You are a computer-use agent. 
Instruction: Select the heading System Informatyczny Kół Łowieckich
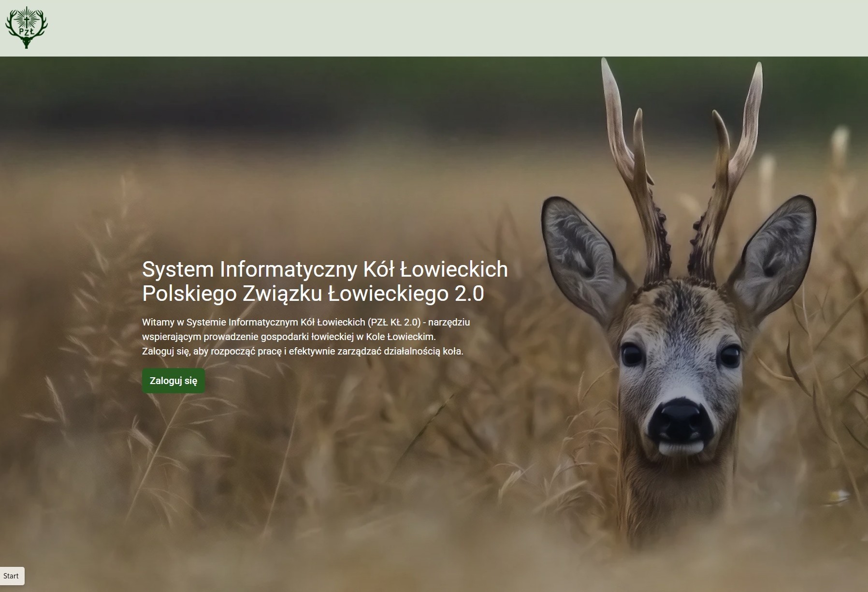pyautogui.click(x=325, y=269)
